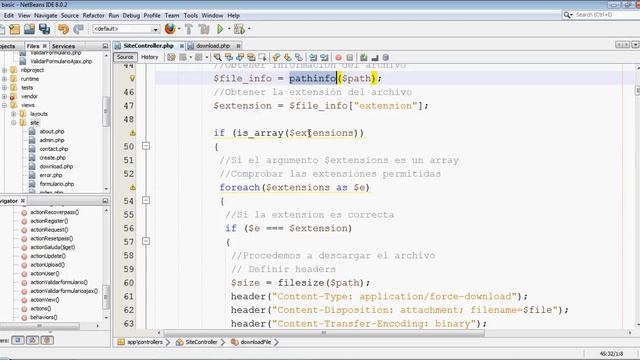Click the Build Project hammer icon

[189, 29]
